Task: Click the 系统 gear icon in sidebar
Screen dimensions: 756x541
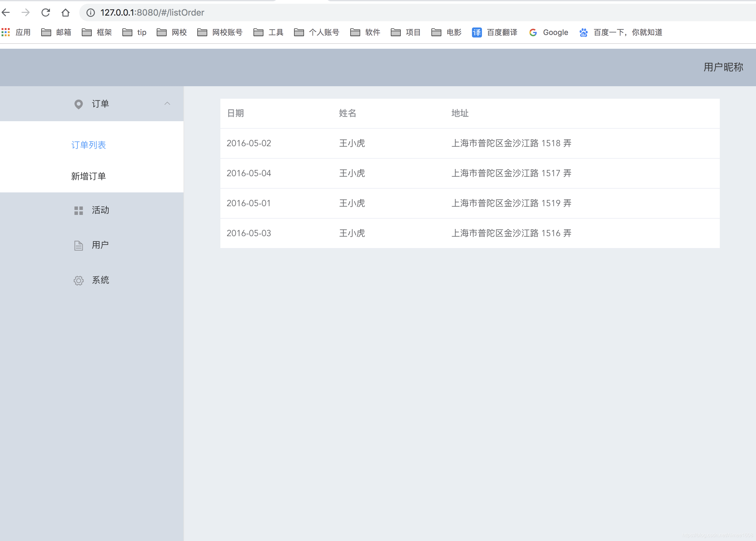Action: tap(79, 280)
